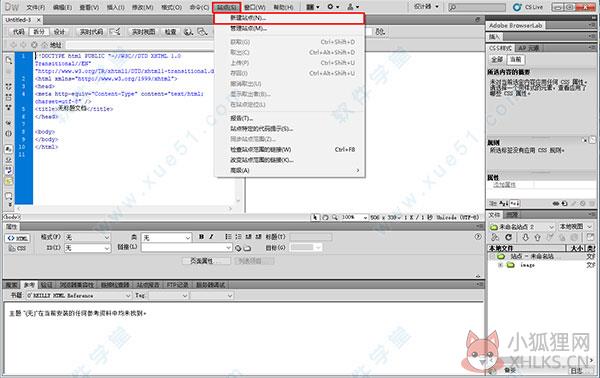Choose 管理站点(M)... from Site menu

click(x=290, y=28)
